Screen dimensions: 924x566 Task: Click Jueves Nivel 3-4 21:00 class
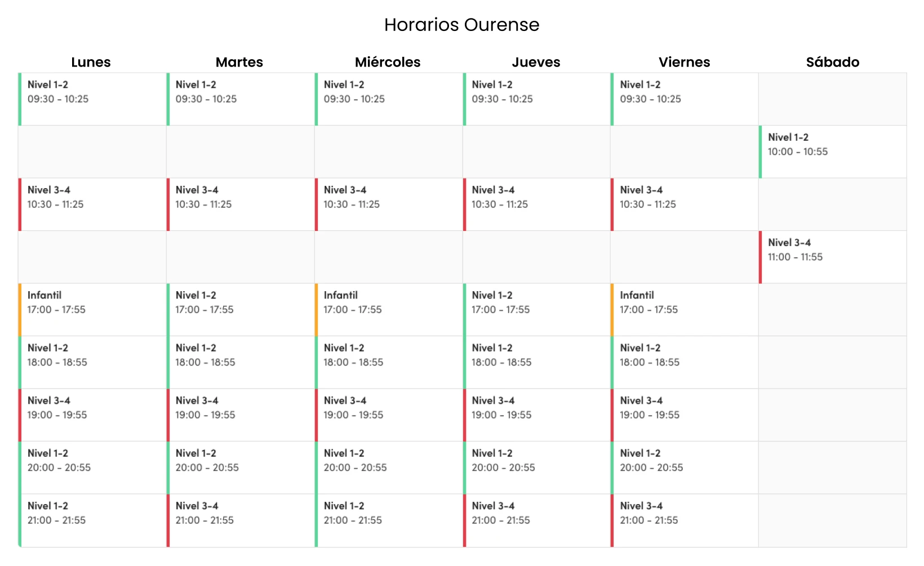point(536,520)
